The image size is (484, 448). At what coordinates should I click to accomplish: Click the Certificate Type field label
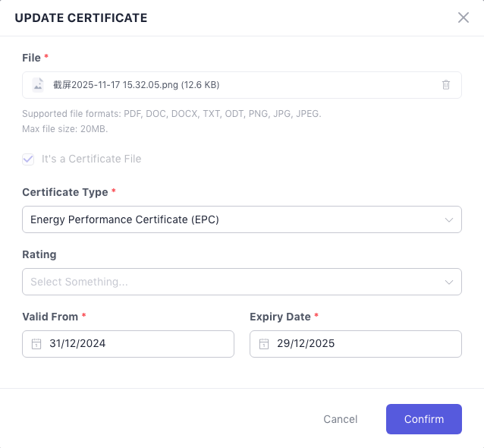(65, 192)
